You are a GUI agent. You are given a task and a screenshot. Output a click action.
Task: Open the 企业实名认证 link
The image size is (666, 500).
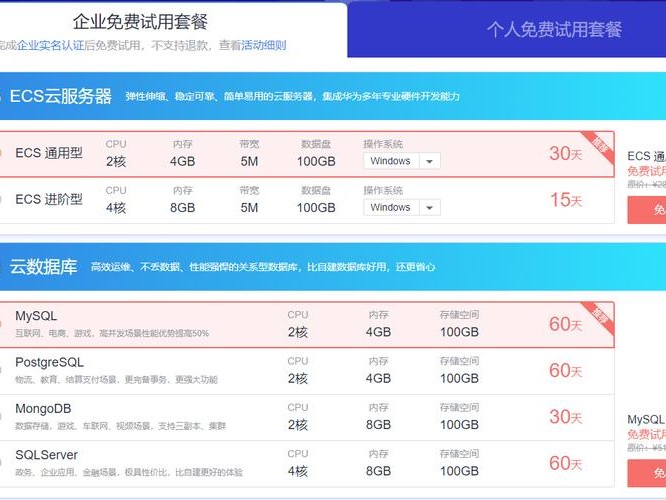(x=51, y=45)
